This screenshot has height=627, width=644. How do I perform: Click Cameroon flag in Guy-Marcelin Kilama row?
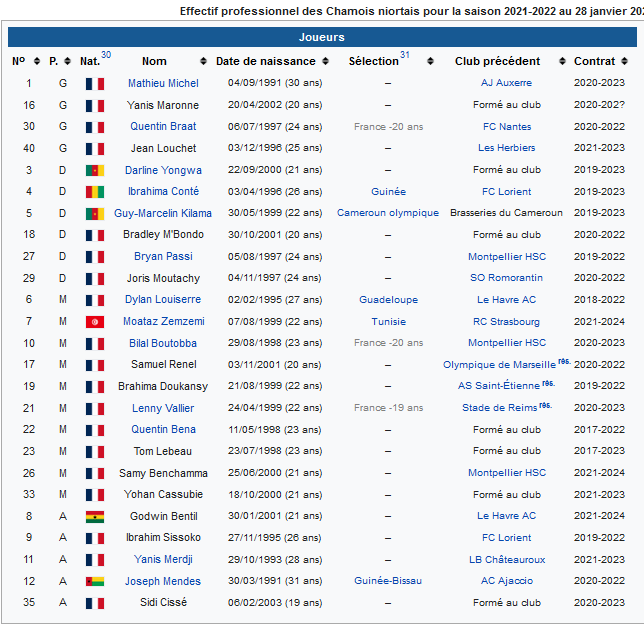point(95,214)
